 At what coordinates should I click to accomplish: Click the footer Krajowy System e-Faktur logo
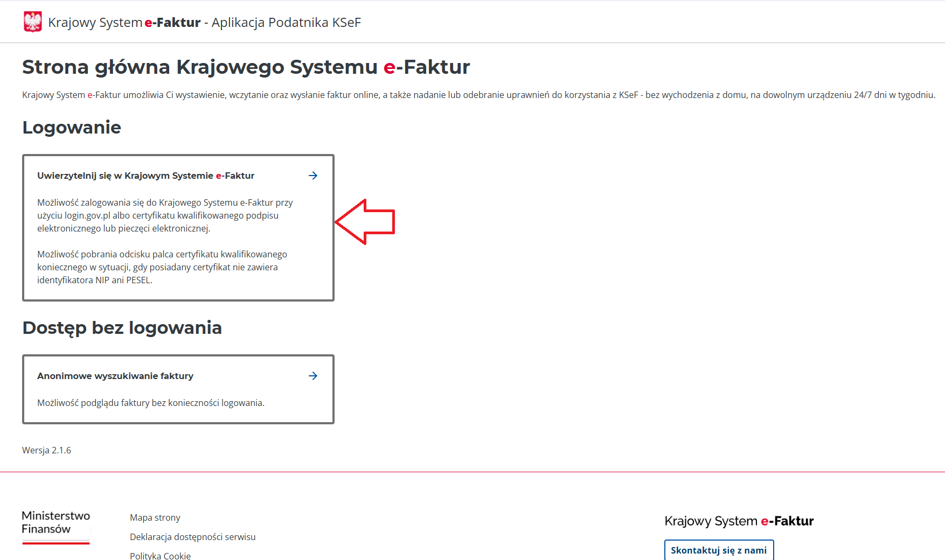point(739,521)
